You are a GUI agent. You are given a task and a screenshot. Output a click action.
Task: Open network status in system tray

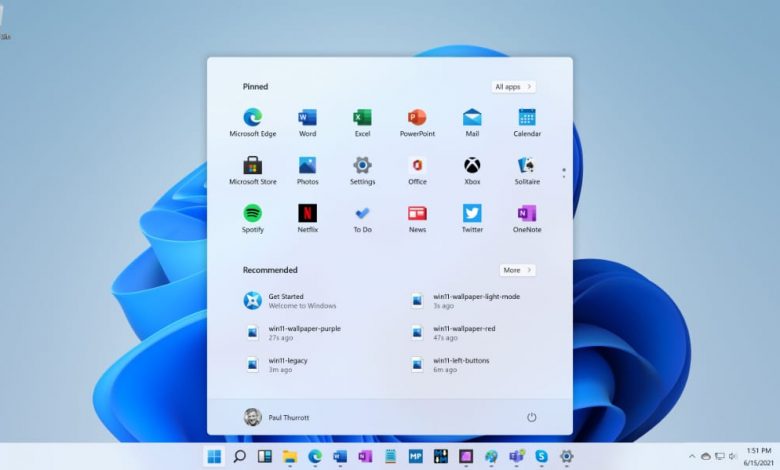[x=719, y=456]
